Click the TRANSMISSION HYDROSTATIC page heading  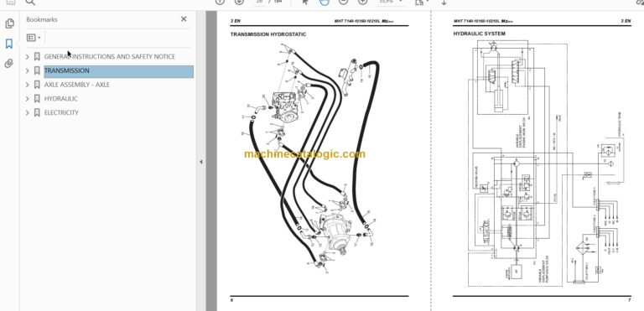(267, 34)
